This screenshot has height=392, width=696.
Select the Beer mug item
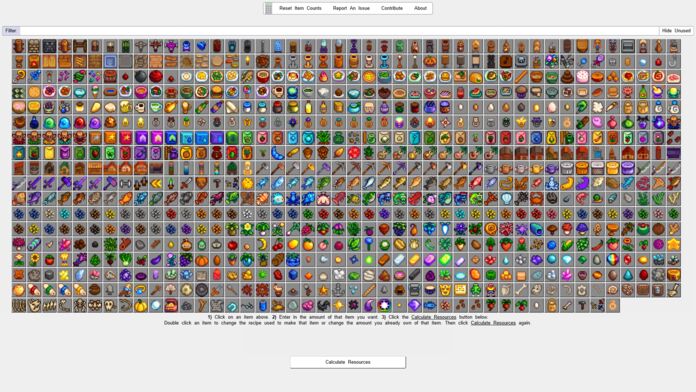[x=125, y=107]
